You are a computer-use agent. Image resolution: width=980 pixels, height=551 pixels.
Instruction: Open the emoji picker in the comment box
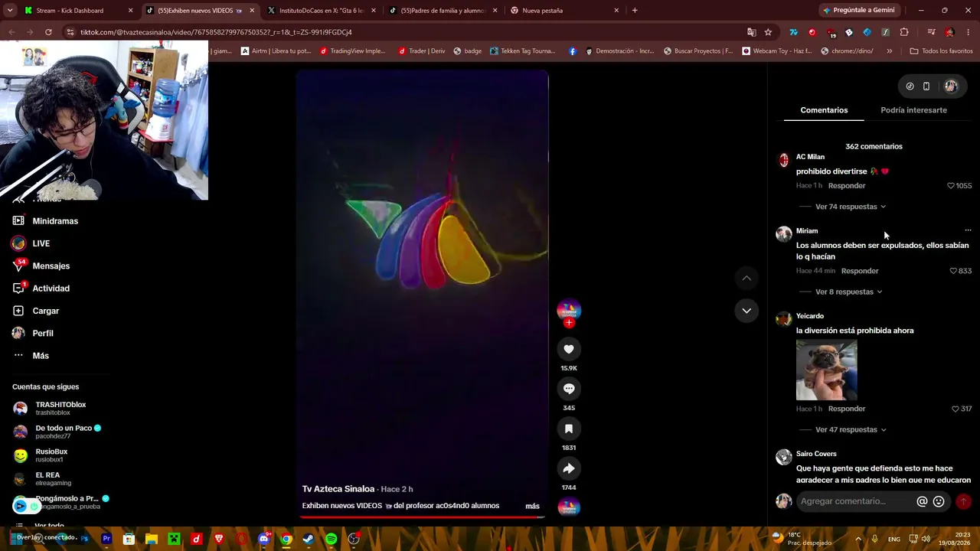point(939,501)
